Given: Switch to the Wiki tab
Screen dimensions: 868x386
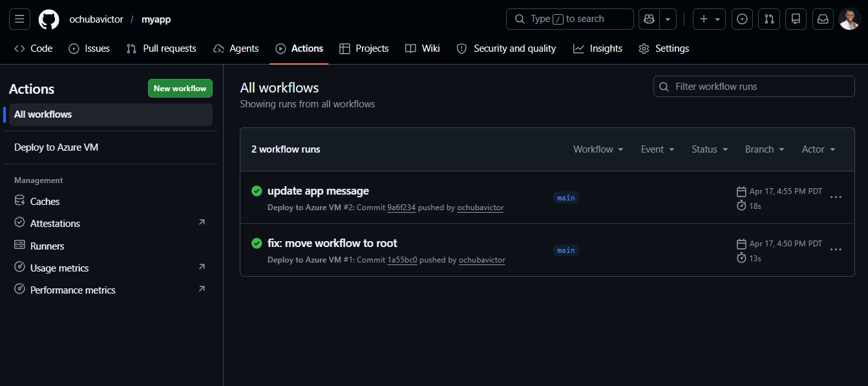Looking at the screenshot, I should click(x=423, y=48).
